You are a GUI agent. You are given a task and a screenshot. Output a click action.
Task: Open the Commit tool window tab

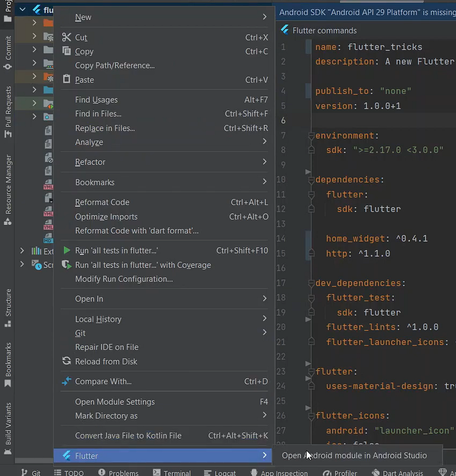(8, 52)
